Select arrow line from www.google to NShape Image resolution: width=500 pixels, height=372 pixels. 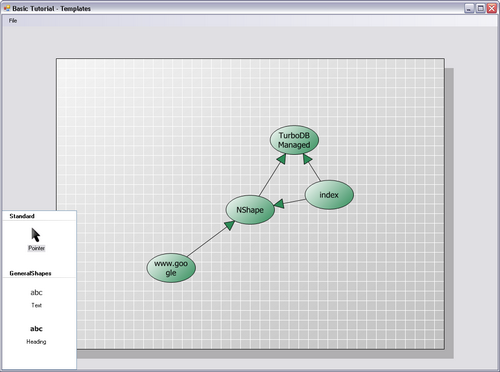[210, 239]
